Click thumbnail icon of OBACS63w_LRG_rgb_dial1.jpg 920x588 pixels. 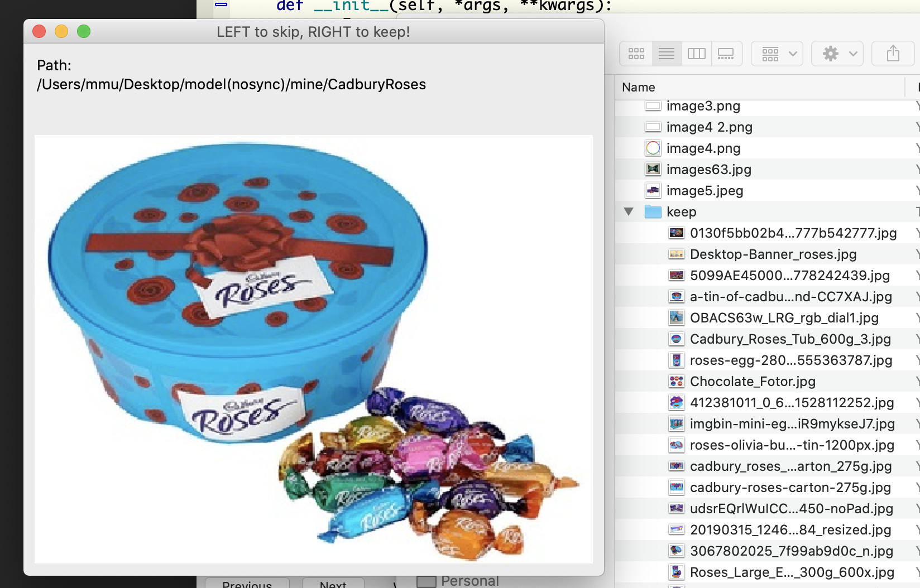(677, 318)
